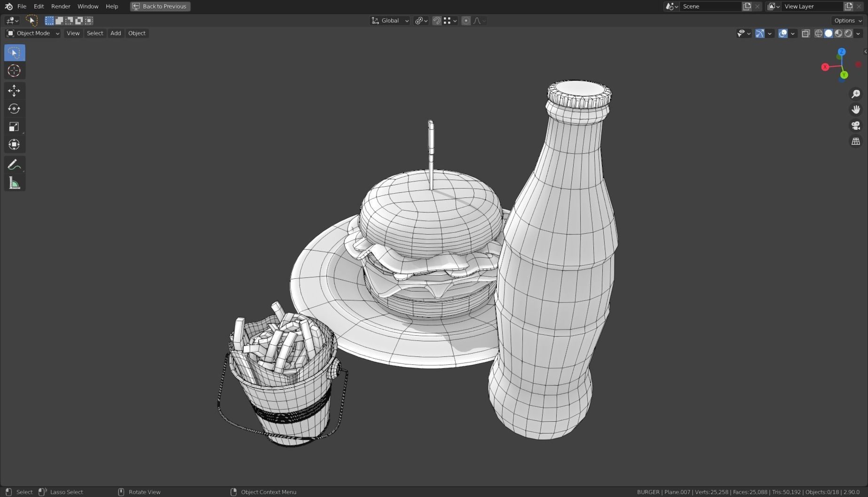
Task: Open the Options dropdown
Action: (x=848, y=20)
